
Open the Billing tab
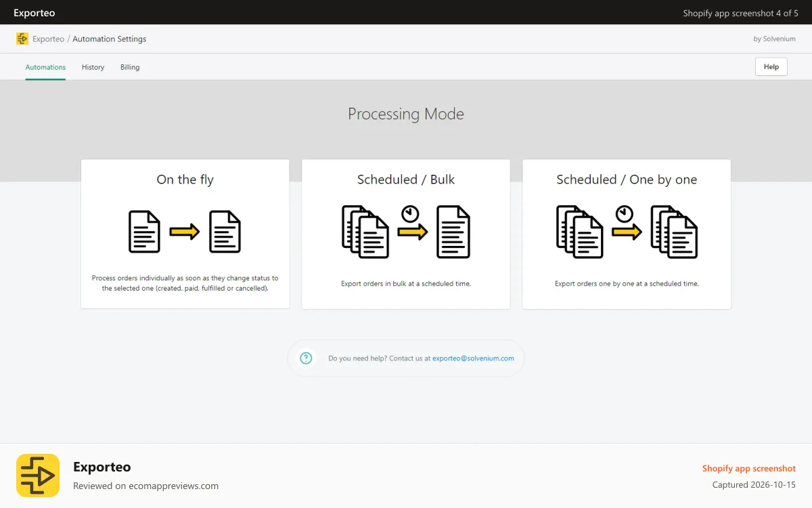pos(130,67)
